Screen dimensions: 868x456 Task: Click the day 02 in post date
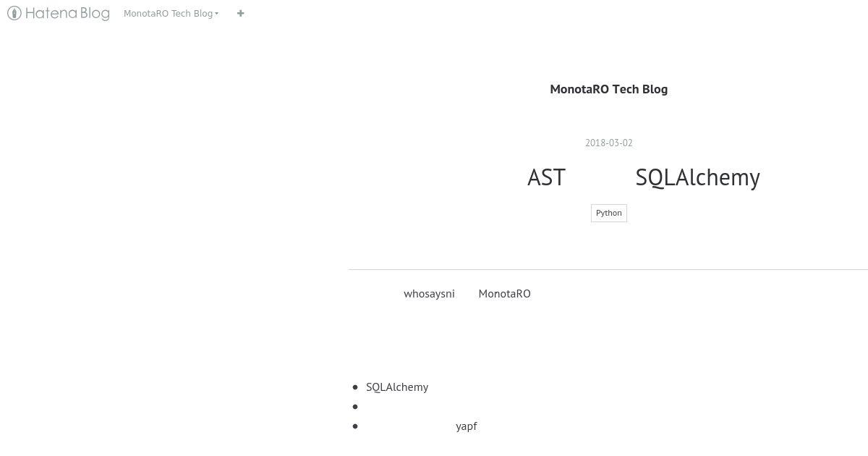[x=627, y=143]
